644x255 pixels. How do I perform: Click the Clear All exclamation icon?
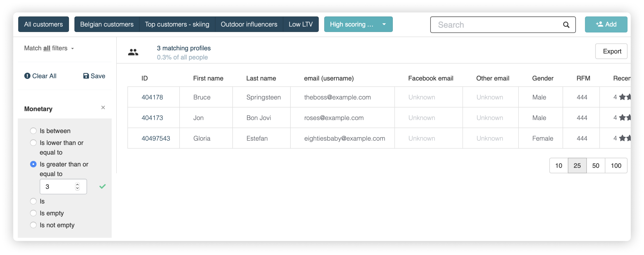(x=27, y=76)
